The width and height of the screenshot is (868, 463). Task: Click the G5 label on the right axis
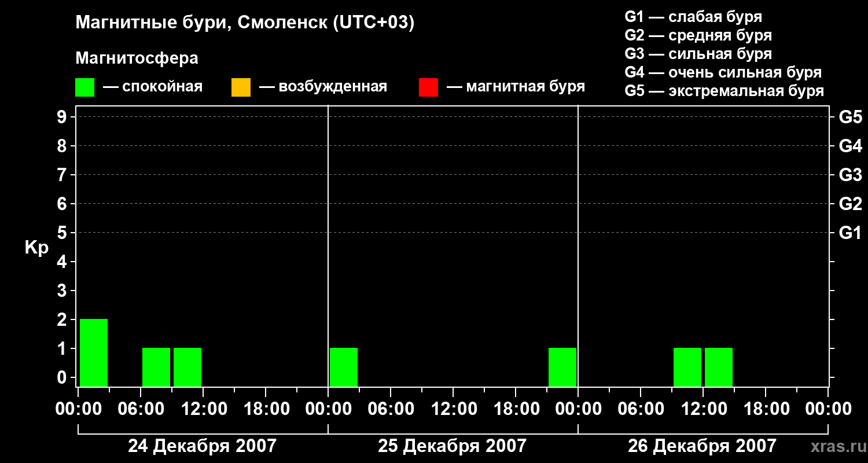[x=851, y=117]
